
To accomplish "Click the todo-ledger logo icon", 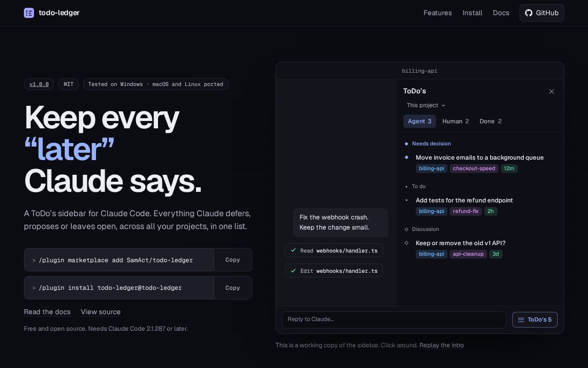I will click(x=29, y=13).
